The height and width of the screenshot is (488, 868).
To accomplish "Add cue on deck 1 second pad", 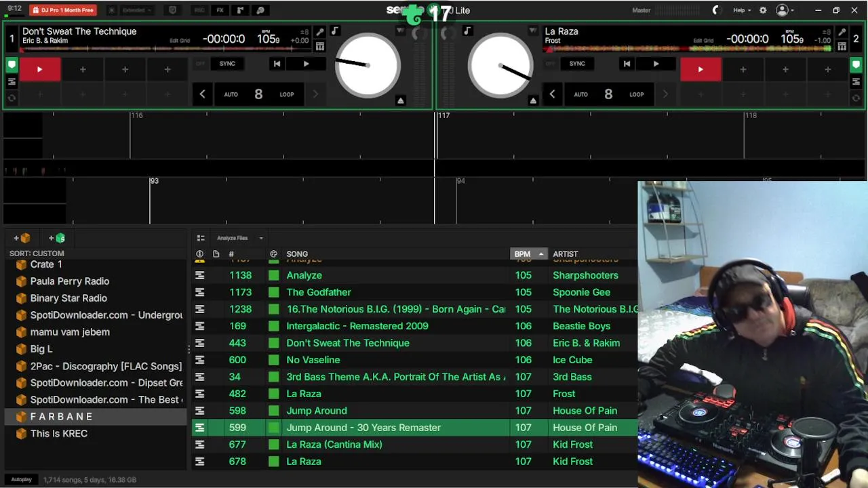I will (83, 69).
